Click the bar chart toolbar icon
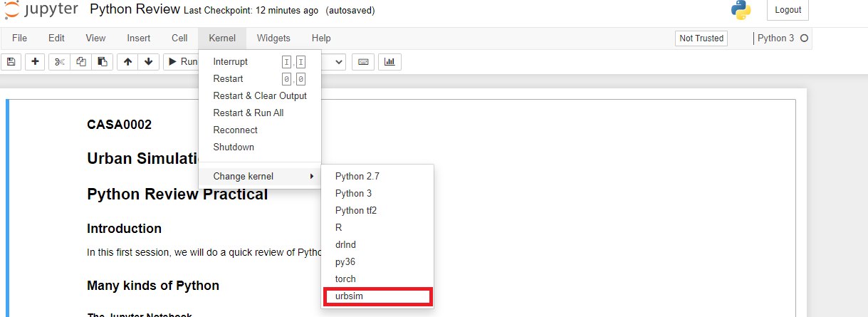The image size is (868, 317). coord(389,62)
